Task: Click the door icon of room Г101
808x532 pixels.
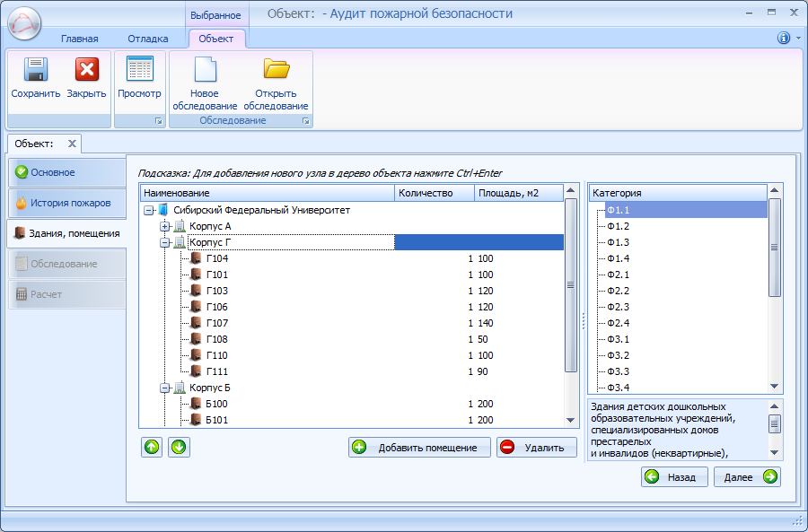Action: [x=196, y=275]
